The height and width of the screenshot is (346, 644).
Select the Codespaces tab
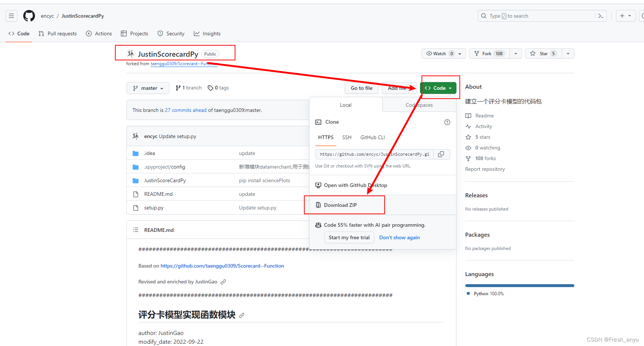point(419,105)
